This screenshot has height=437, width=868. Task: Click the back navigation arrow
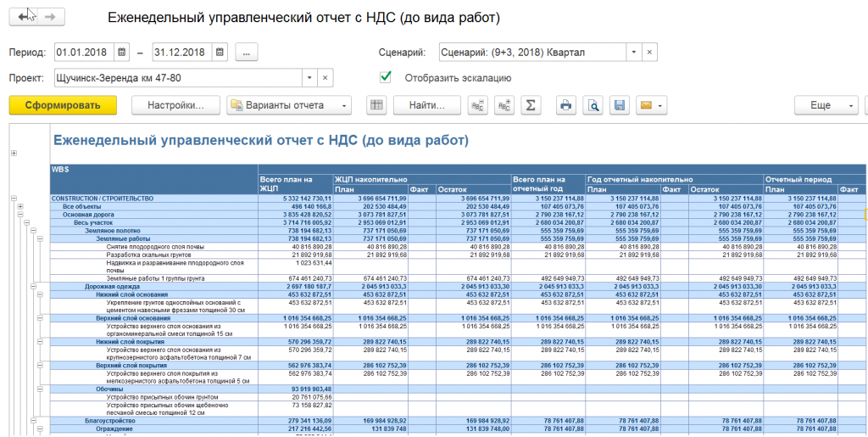[24, 17]
